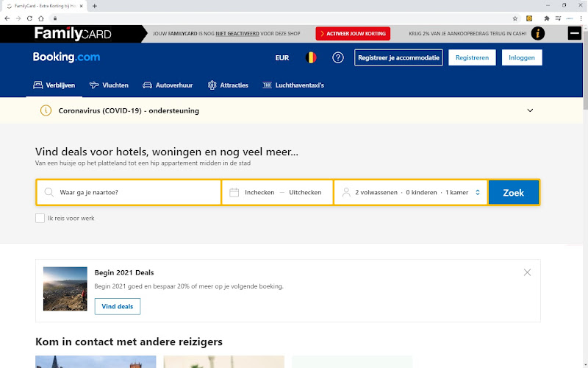The height and width of the screenshot is (368, 588).
Task: Open the extensions puzzle icon
Action: pos(547,18)
